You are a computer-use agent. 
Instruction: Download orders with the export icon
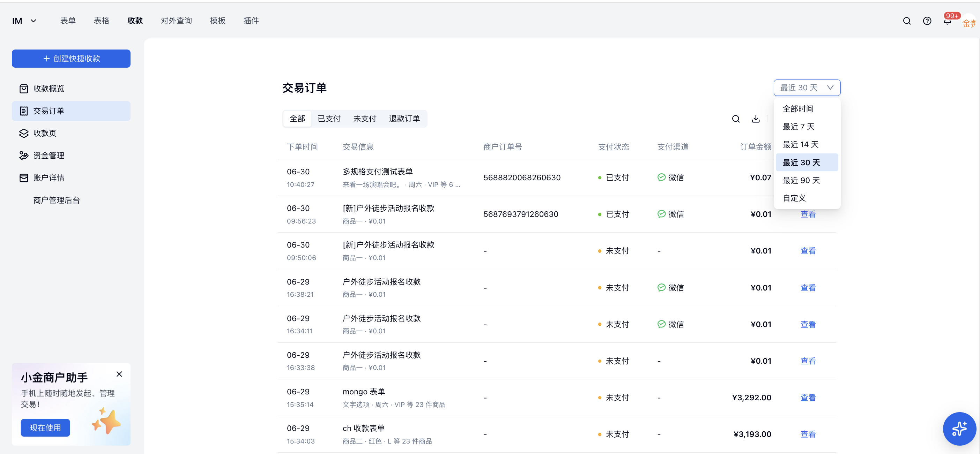(756, 119)
